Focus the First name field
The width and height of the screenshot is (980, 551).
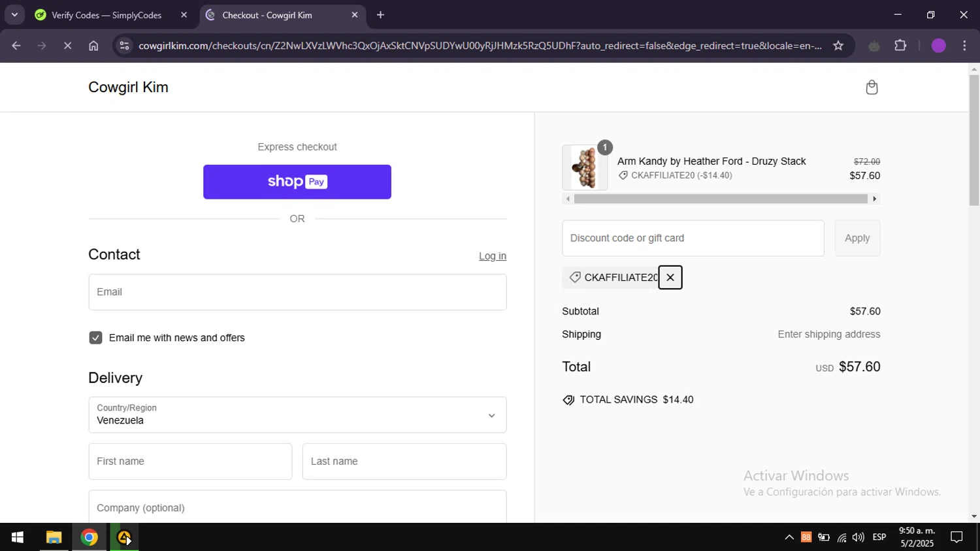coord(190,461)
